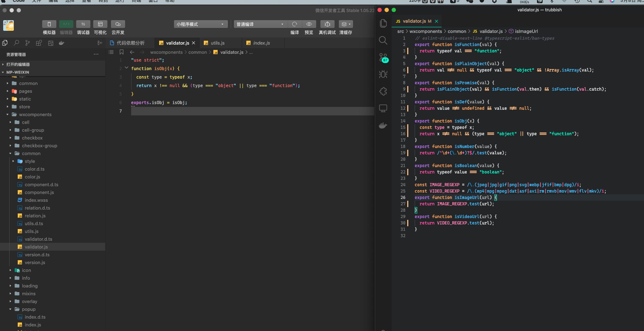Fold the isObj function in WeChat editor

pos(127,68)
